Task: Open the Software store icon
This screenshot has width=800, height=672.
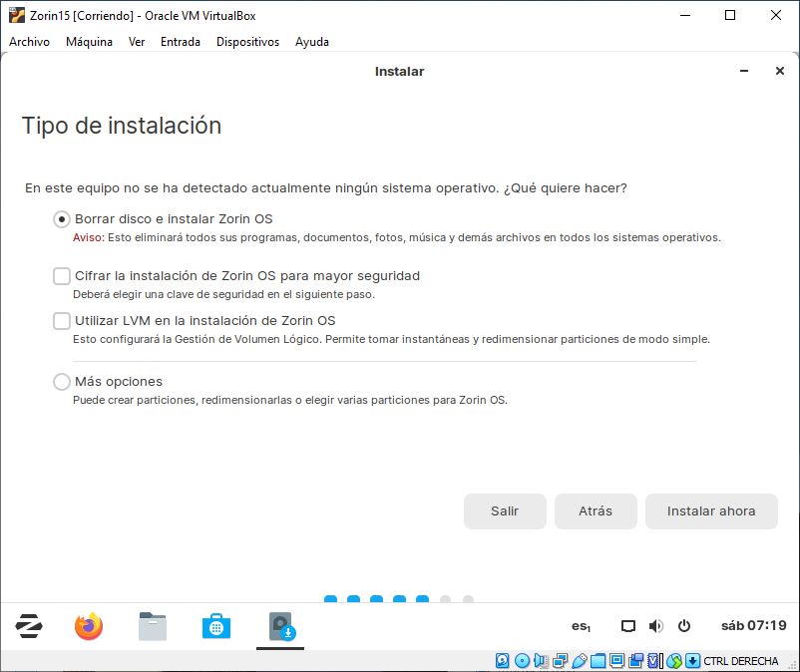Action: (x=216, y=626)
